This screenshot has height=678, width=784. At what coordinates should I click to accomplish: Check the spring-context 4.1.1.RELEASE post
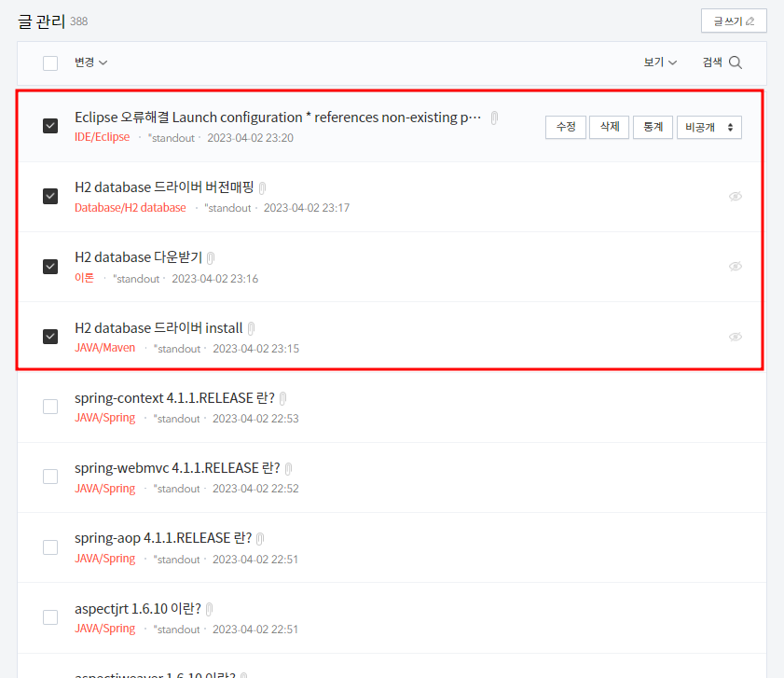point(50,407)
